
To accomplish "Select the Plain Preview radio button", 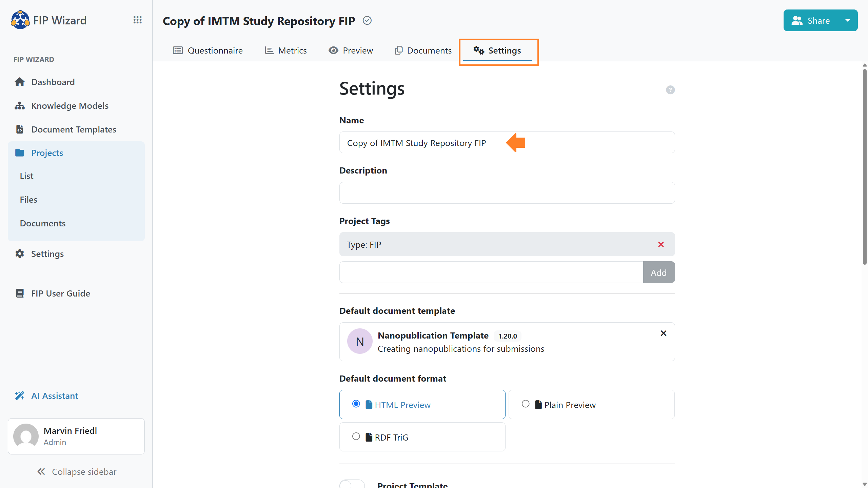I will click(526, 404).
